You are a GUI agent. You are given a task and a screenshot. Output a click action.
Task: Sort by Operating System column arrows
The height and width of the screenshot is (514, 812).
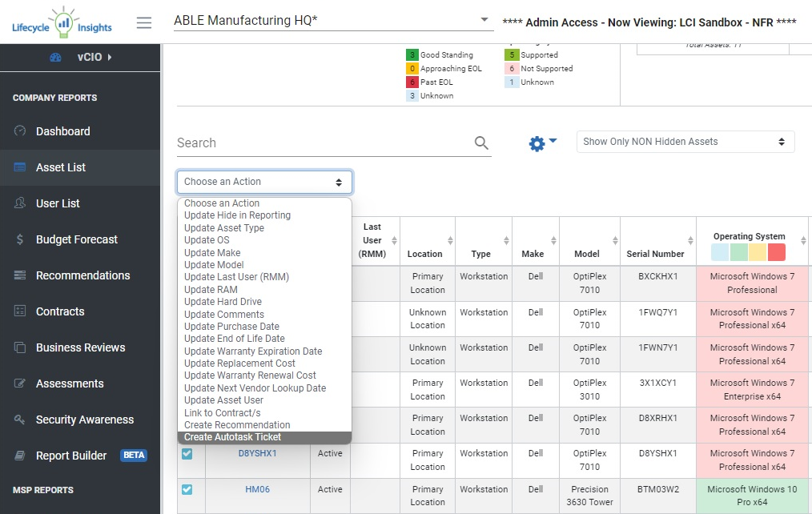point(803,241)
